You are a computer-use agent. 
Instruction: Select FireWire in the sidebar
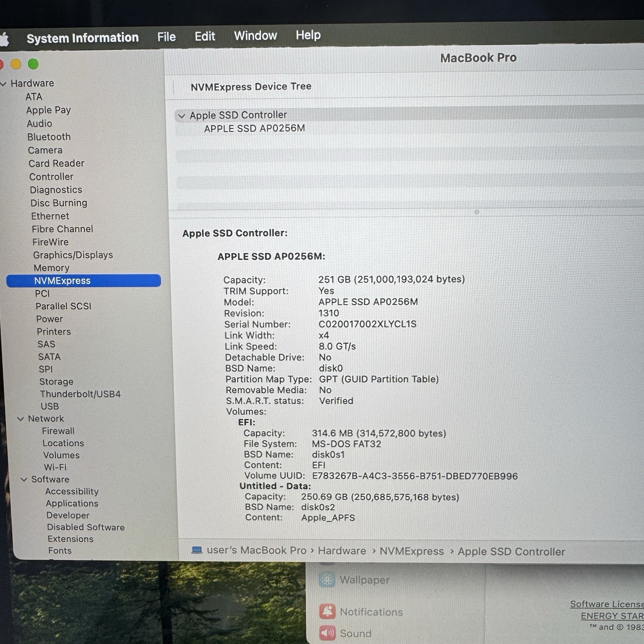(50, 242)
